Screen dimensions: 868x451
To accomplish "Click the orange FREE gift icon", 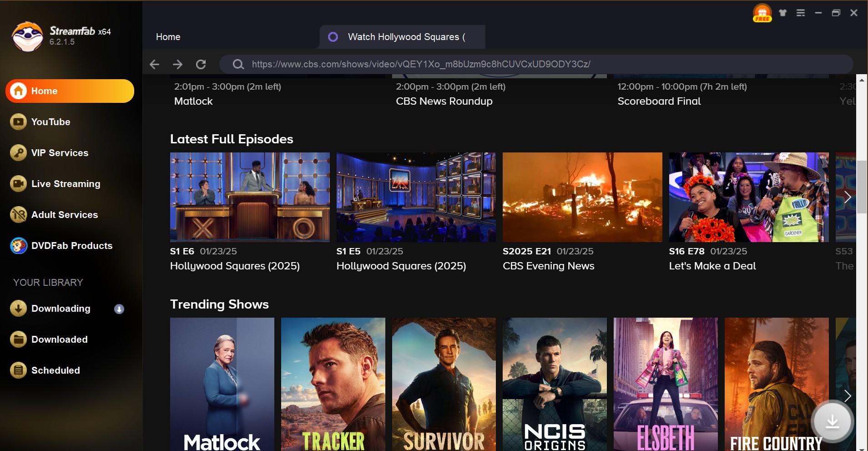I will [762, 13].
